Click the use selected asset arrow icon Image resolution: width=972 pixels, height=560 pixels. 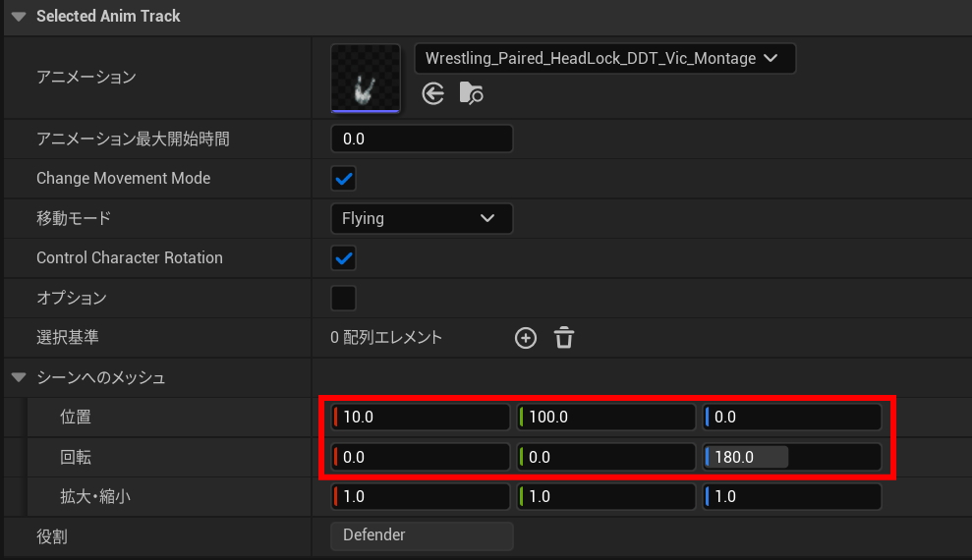click(433, 93)
